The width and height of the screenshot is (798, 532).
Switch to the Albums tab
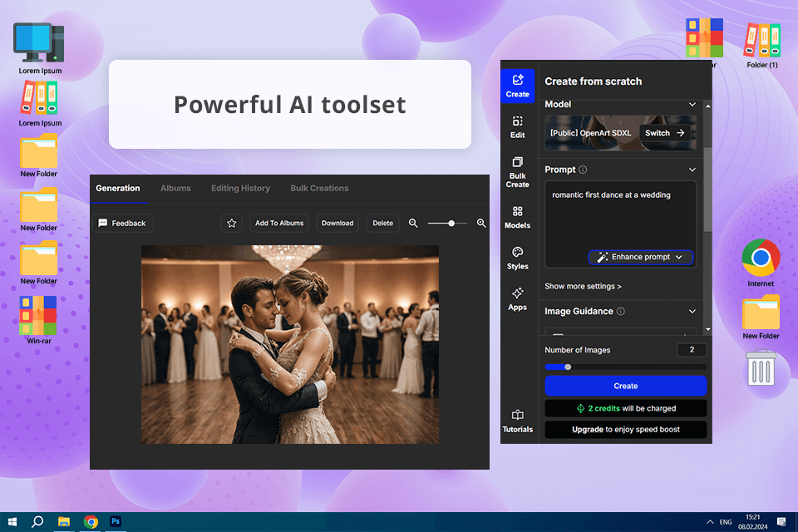175,189
